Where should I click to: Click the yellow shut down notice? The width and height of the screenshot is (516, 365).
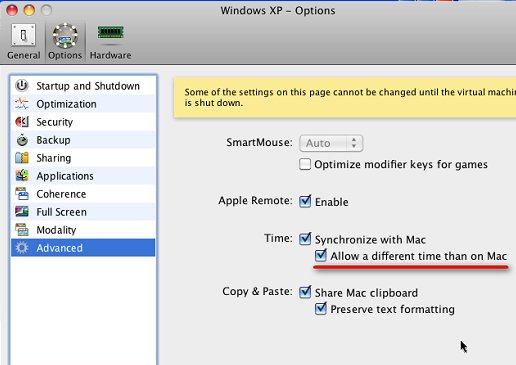point(345,97)
